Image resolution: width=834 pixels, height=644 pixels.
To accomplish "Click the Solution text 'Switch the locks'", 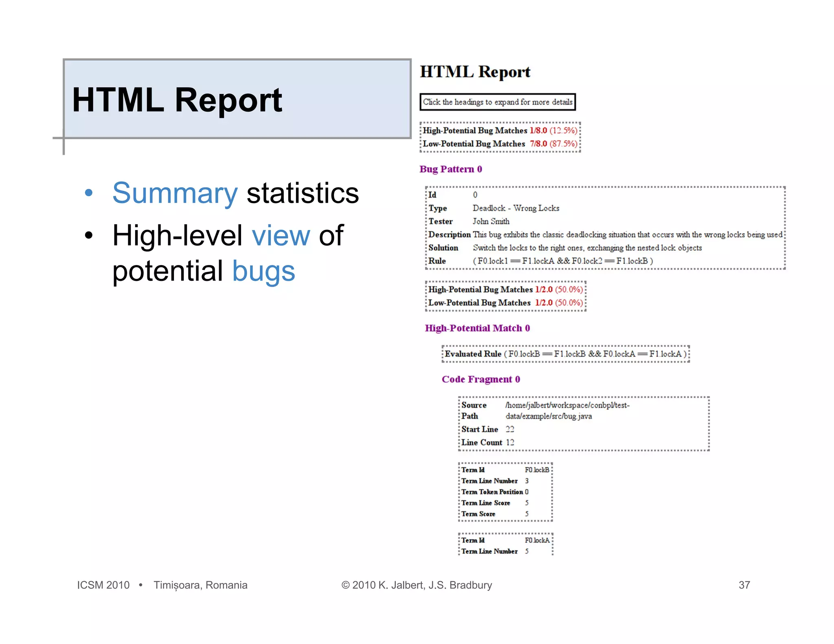I will pyautogui.click(x=587, y=248).
